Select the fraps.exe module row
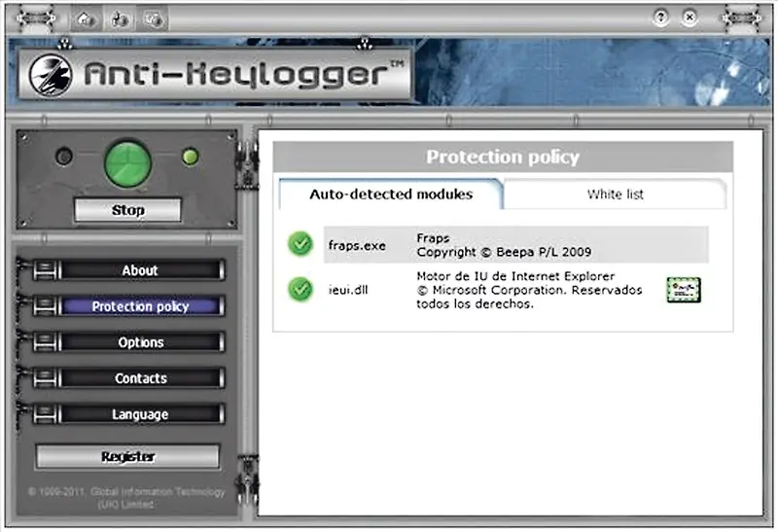Image resolution: width=778 pixels, height=532 pixels. click(516, 245)
